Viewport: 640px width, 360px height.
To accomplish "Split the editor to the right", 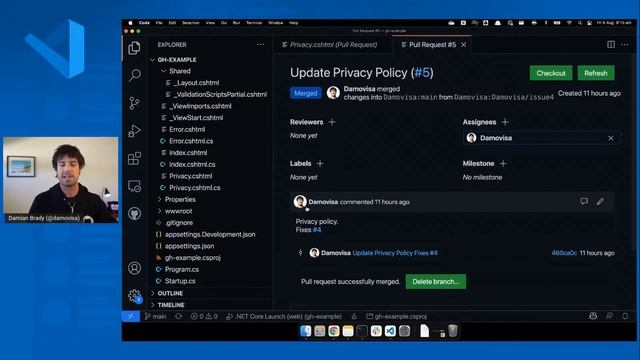I will coord(611,44).
